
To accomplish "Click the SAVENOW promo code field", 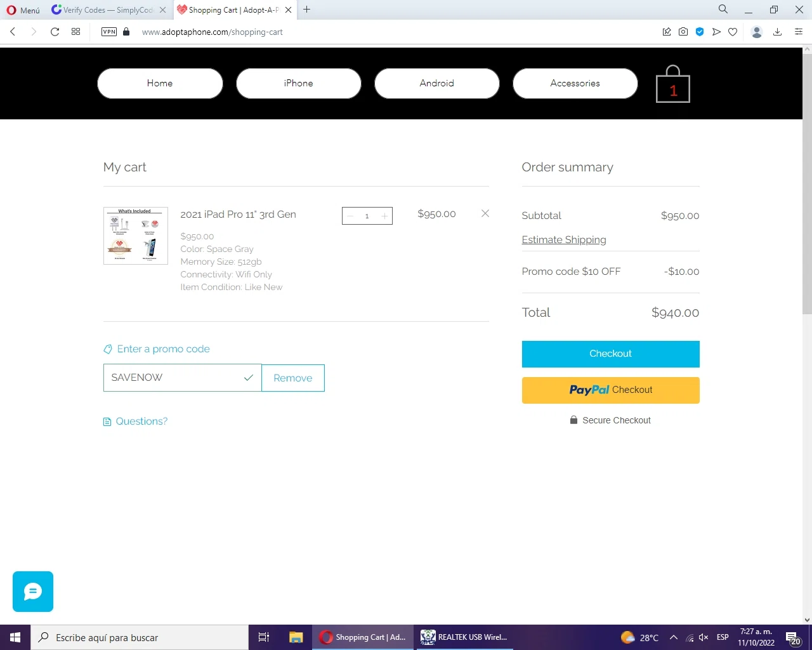I will click(x=182, y=378).
